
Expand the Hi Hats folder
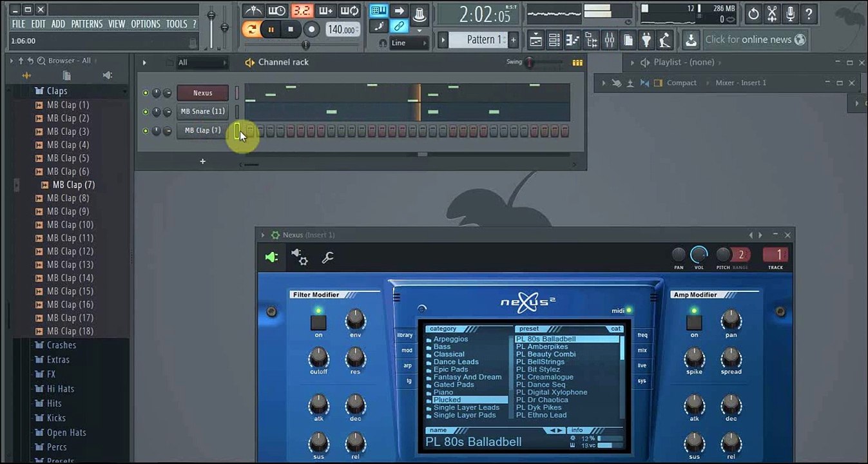pyautogui.click(x=61, y=389)
